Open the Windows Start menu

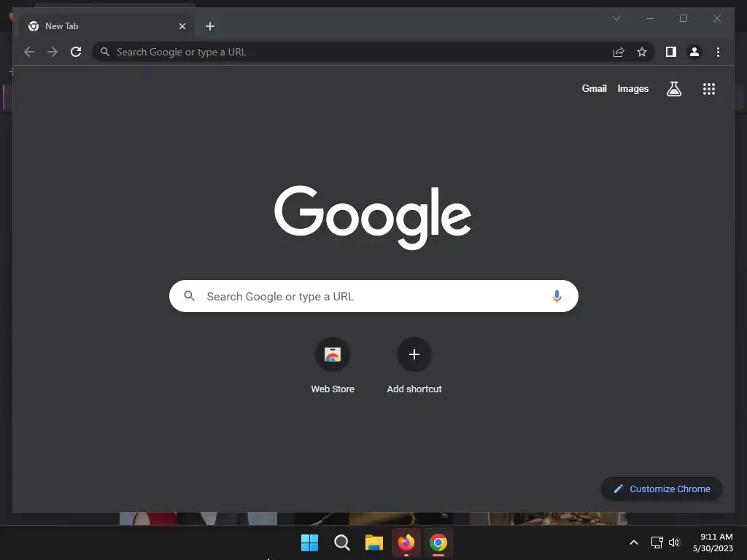(309, 542)
